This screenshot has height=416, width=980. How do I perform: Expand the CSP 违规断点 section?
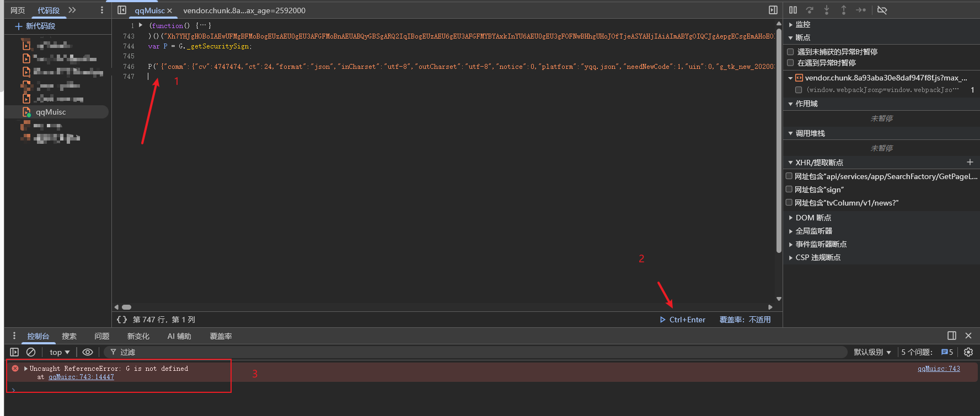[x=791, y=257]
